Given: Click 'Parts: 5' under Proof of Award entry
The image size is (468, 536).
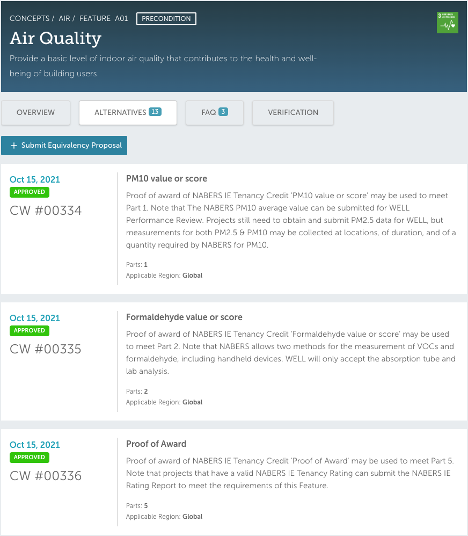Looking at the screenshot, I should tap(137, 506).
